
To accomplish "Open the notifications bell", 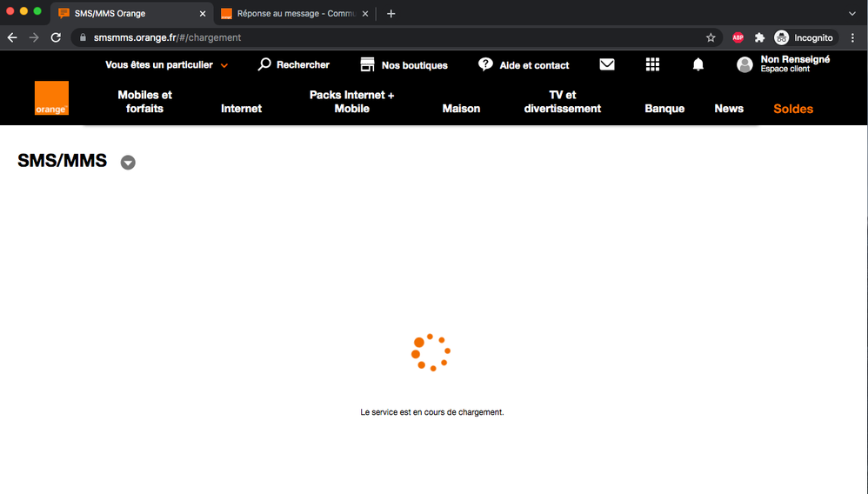I will click(698, 65).
